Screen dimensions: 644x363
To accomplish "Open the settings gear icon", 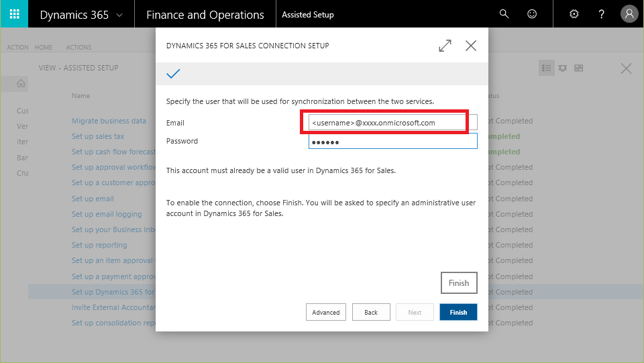I will point(574,14).
